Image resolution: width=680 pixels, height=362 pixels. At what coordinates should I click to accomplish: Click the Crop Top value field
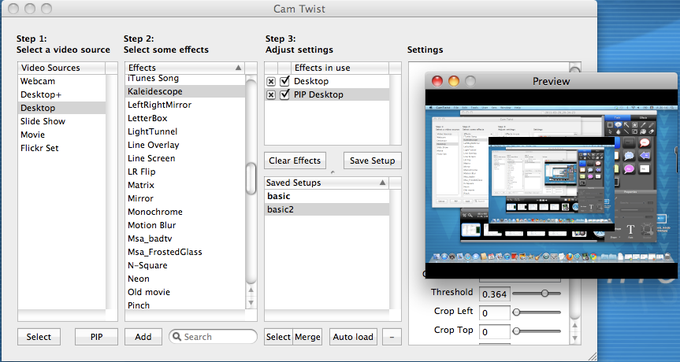pyautogui.click(x=494, y=332)
